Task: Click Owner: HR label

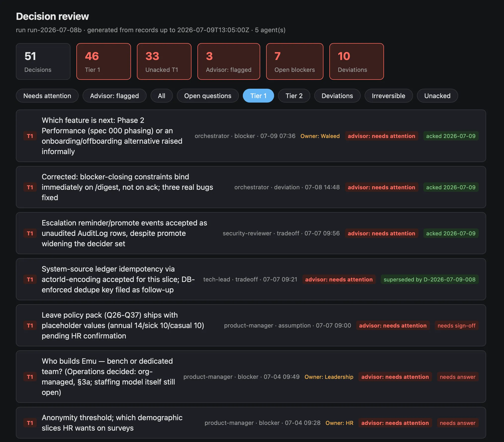Action: point(339,423)
